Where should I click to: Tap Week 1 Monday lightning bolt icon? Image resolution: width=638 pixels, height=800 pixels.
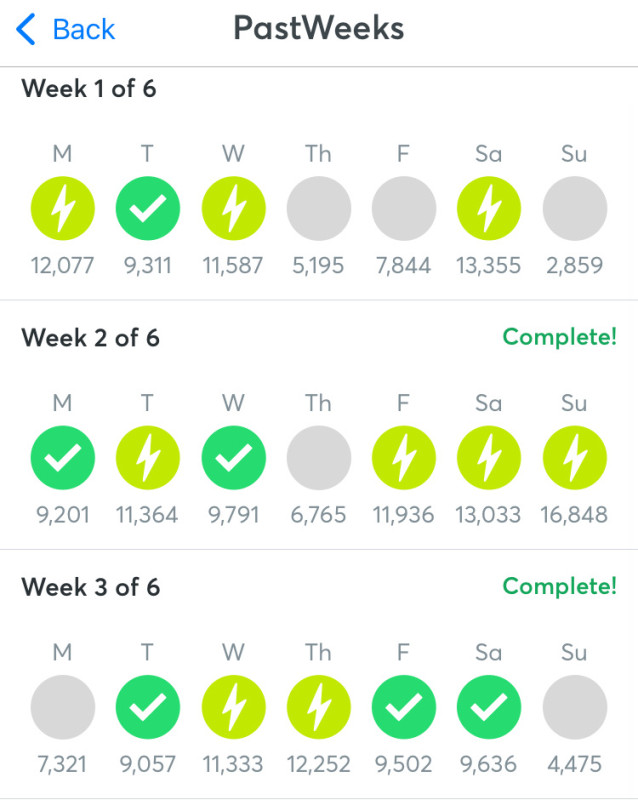63,209
